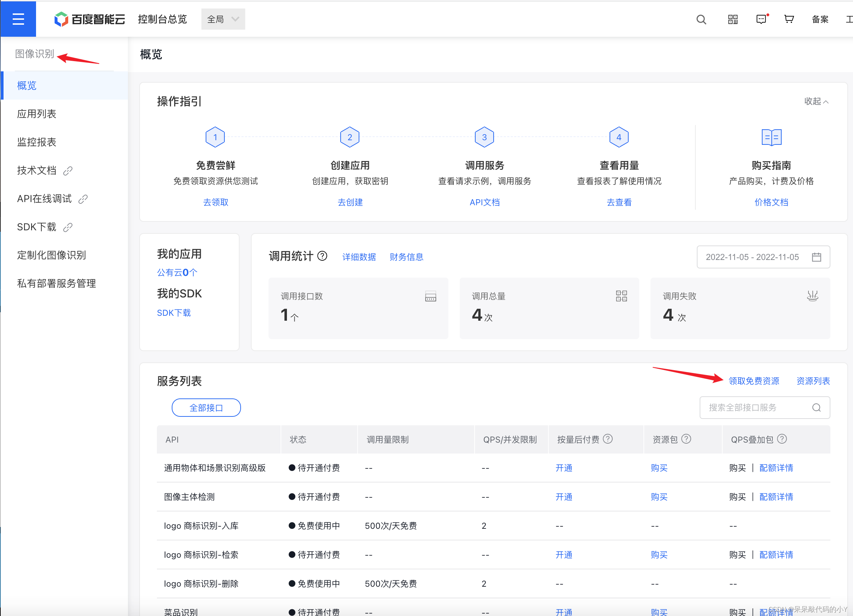853x616 pixels.
Task: Click the 调用量限制 column header
Action: pos(387,439)
